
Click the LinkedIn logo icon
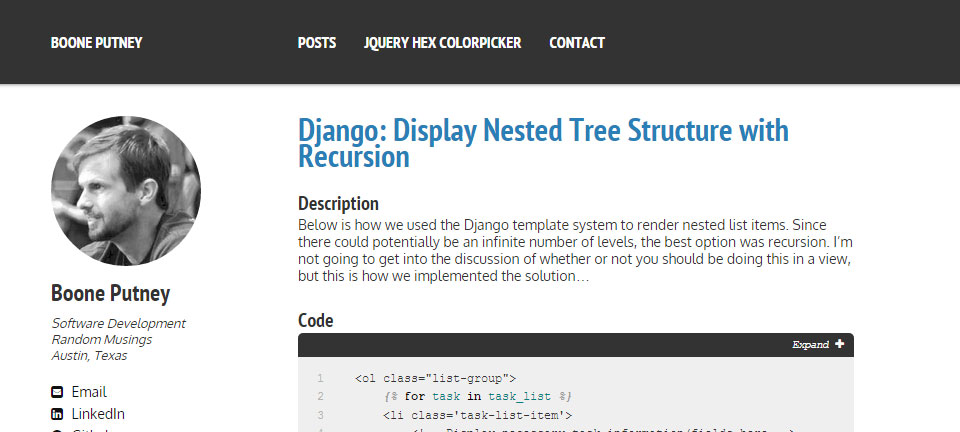pos(57,414)
